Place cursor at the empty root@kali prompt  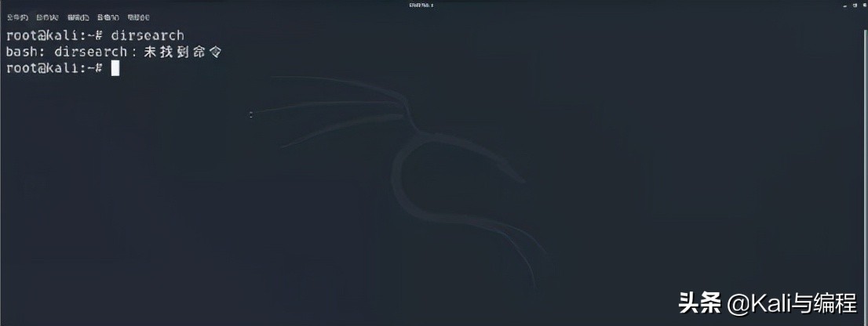(x=115, y=68)
